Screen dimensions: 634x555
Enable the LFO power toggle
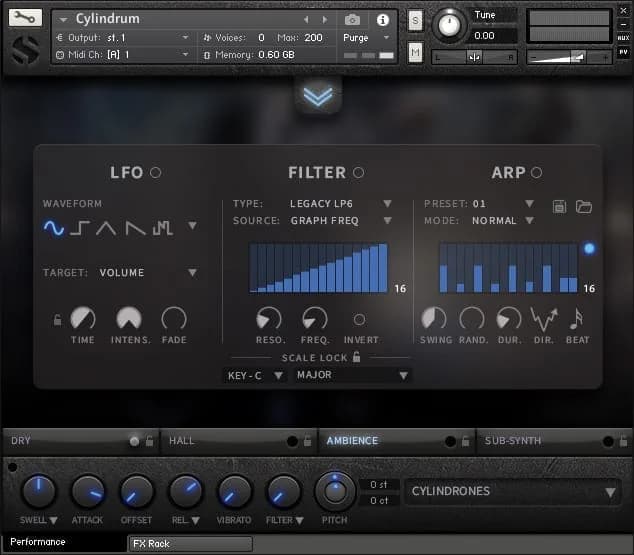click(x=155, y=173)
